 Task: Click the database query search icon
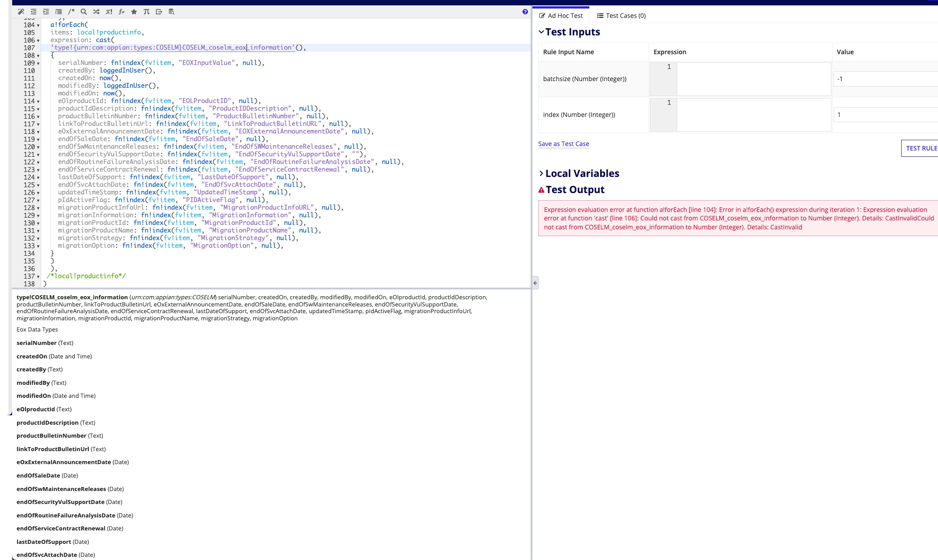[x=171, y=12]
